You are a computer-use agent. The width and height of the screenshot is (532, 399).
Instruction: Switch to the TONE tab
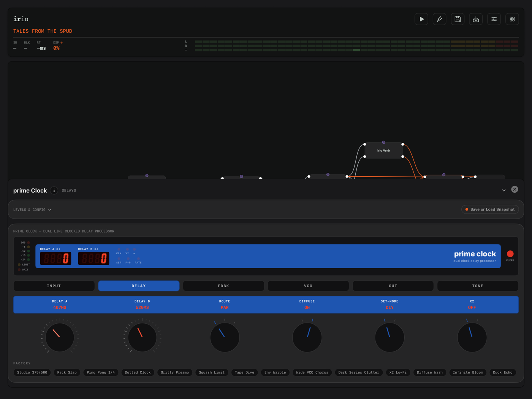(x=478, y=286)
